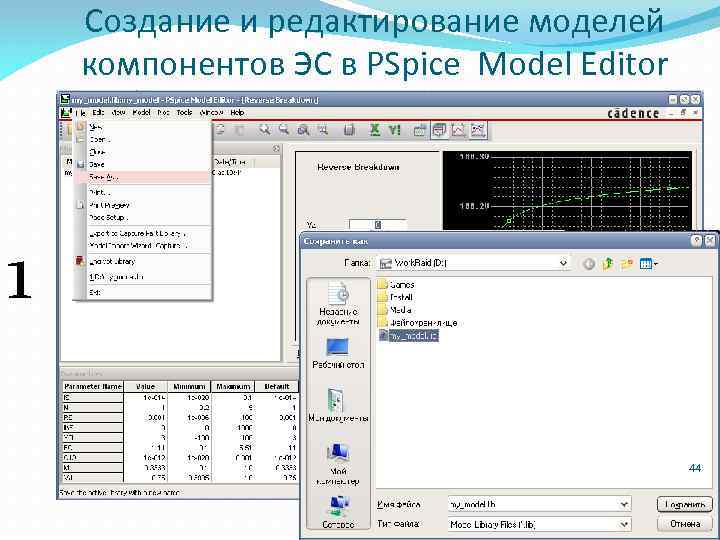Click the toolbar icon right of V!
The image size is (720, 540).
pos(420,130)
